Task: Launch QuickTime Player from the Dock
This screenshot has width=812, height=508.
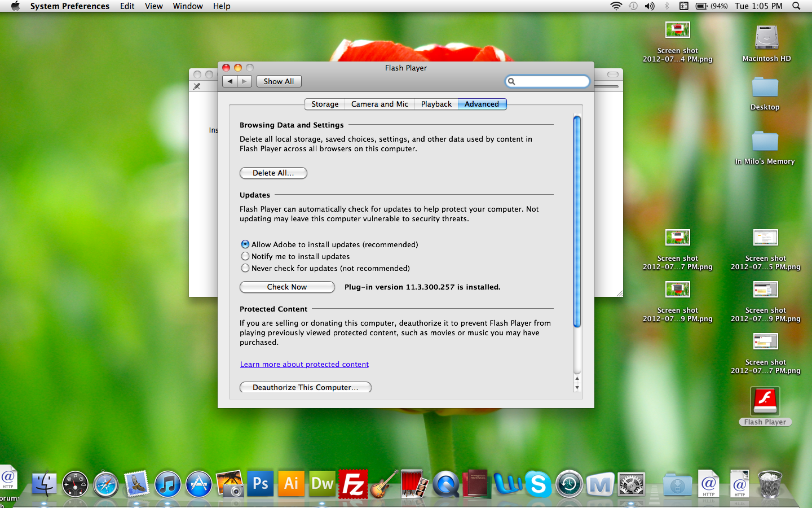Action: tap(445, 484)
